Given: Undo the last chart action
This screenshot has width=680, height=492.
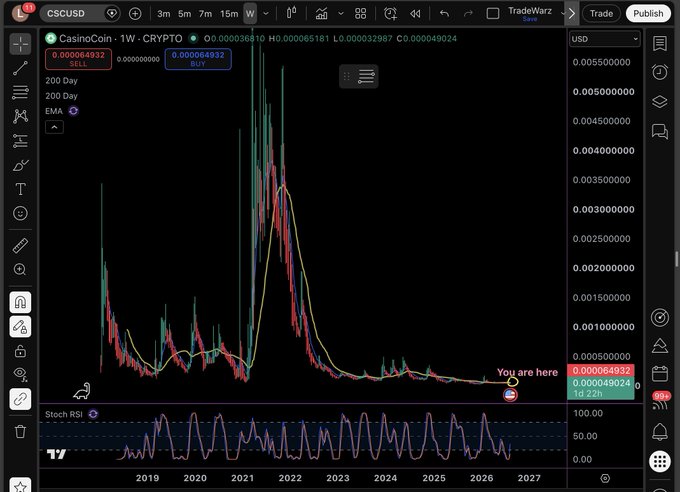Looking at the screenshot, I should point(444,13).
